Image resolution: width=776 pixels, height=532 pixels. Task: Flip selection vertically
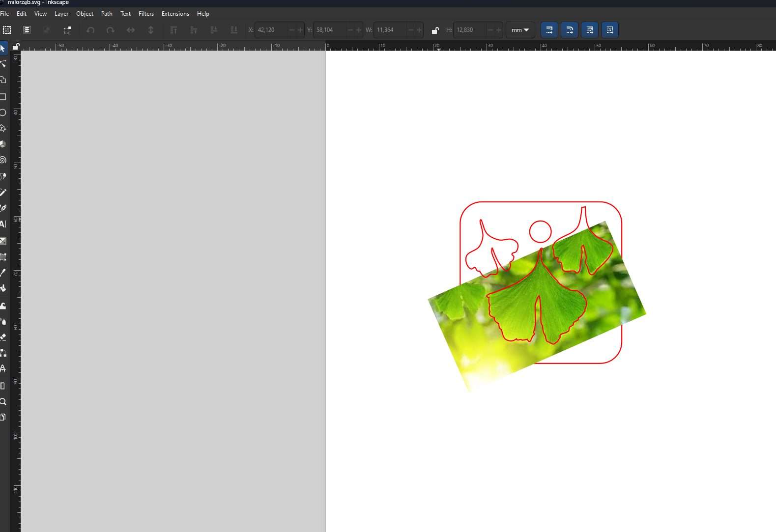pos(151,30)
